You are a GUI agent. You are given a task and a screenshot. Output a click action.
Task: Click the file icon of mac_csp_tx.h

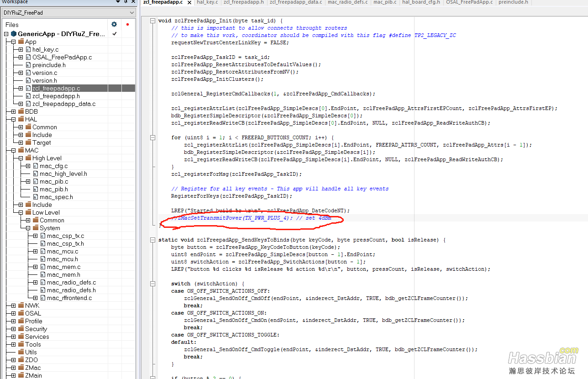pyautogui.click(x=42, y=243)
